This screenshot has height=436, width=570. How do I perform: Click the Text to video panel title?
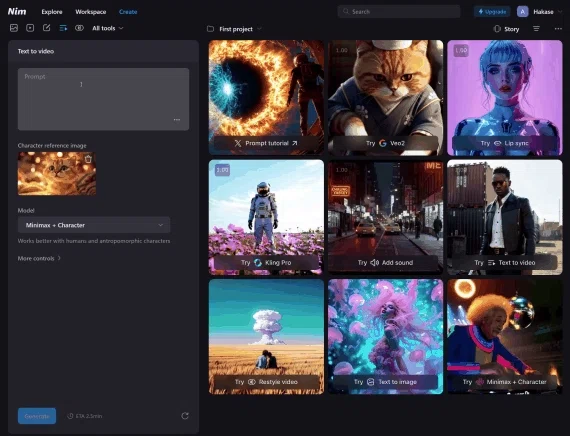(x=36, y=51)
